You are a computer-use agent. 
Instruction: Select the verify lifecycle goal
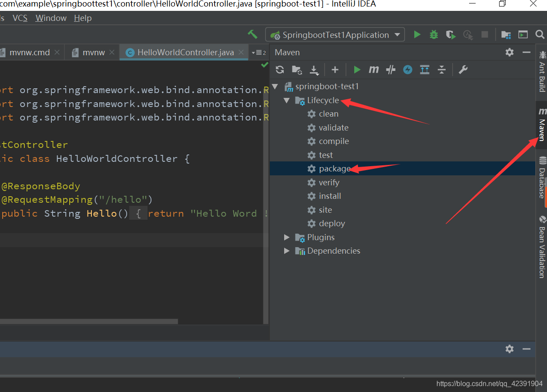[x=329, y=182]
